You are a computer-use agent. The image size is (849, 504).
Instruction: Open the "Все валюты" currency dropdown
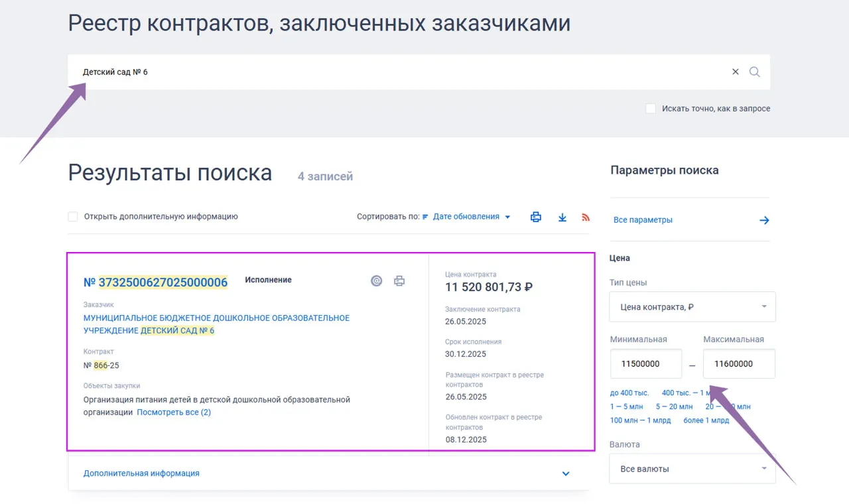692,469
